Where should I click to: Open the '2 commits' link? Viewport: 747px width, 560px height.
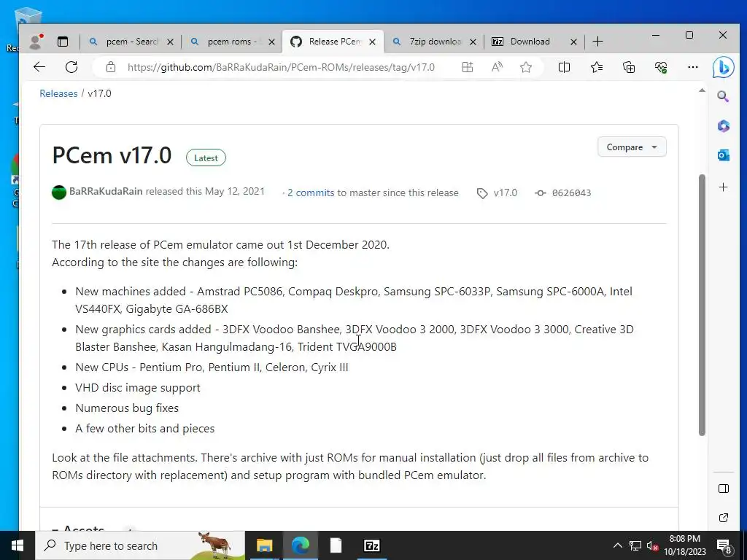pyautogui.click(x=311, y=192)
